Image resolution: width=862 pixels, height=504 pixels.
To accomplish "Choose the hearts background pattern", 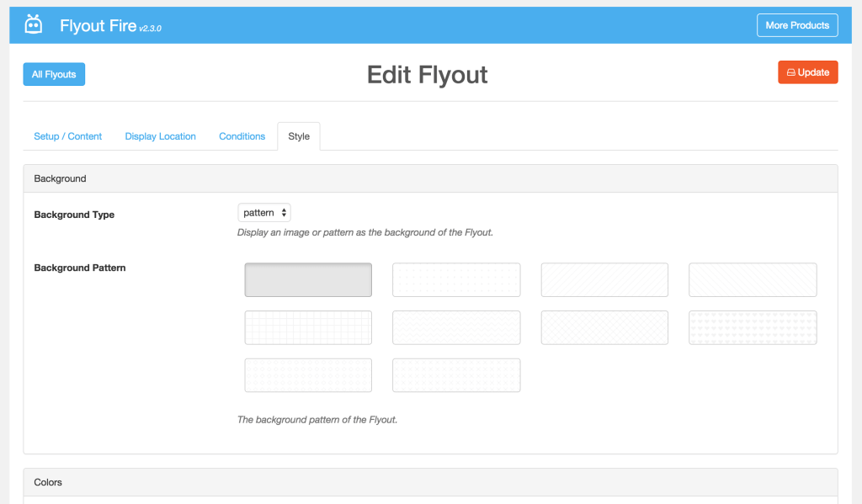I will point(753,327).
